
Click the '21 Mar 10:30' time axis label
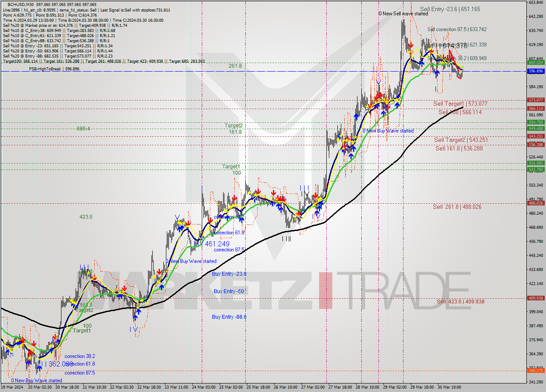(x=95, y=387)
